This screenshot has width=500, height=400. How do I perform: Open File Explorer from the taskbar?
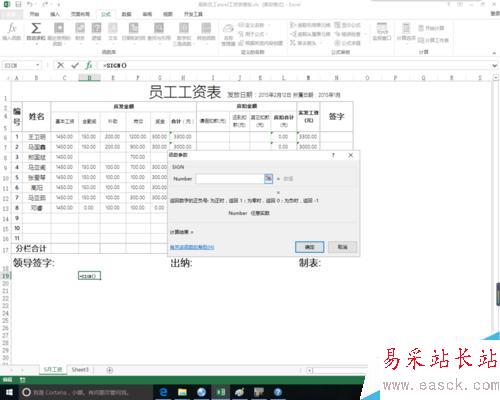pos(182,392)
